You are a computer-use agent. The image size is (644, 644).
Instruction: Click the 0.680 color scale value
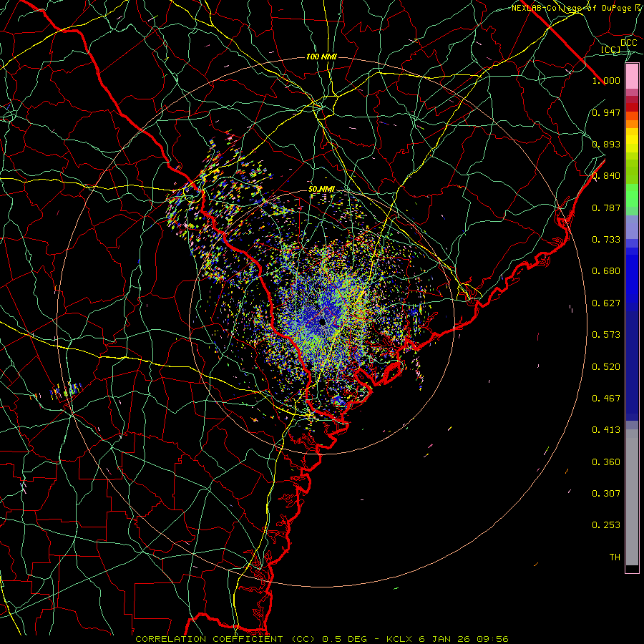[x=606, y=271]
